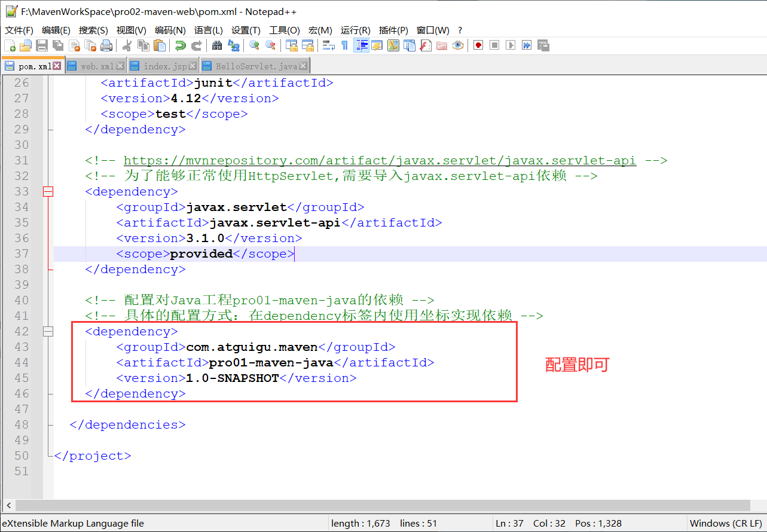The height and width of the screenshot is (532, 767).
Task: Create a new file with toolbar icon
Action: [x=10, y=45]
